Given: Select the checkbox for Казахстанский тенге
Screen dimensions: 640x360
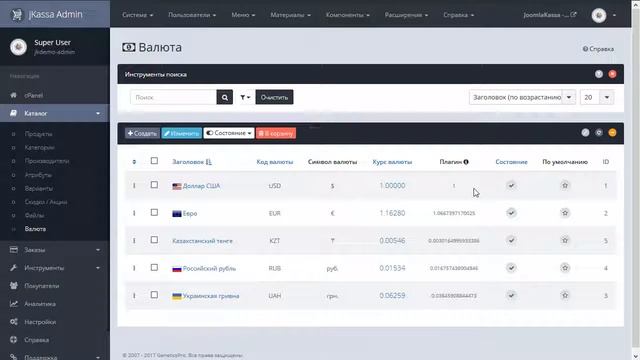Looking at the screenshot, I should point(154,240).
